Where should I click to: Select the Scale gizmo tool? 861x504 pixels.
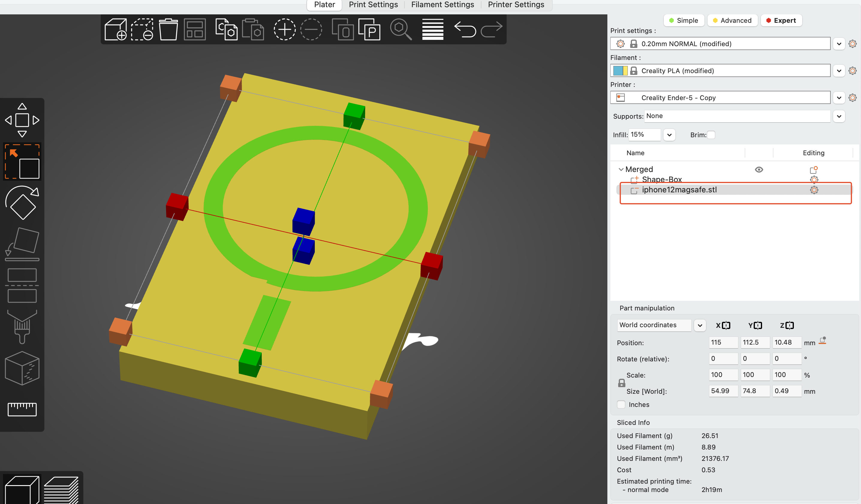pyautogui.click(x=22, y=162)
